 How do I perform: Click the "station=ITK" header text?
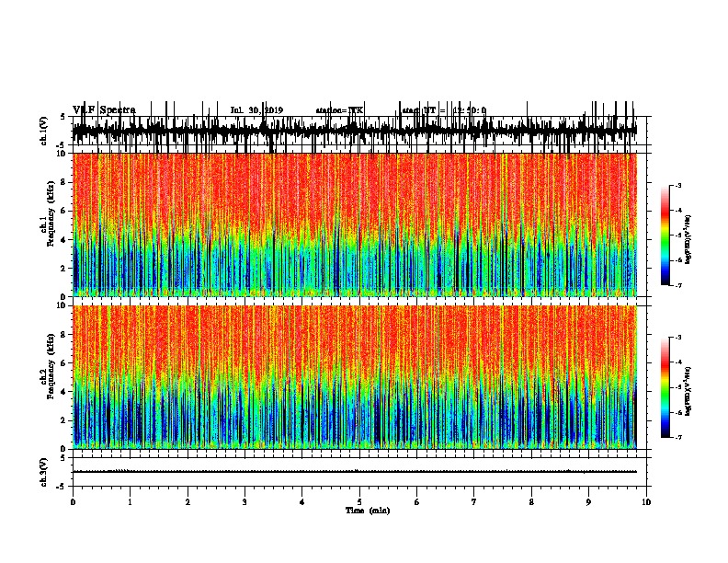[x=339, y=110]
